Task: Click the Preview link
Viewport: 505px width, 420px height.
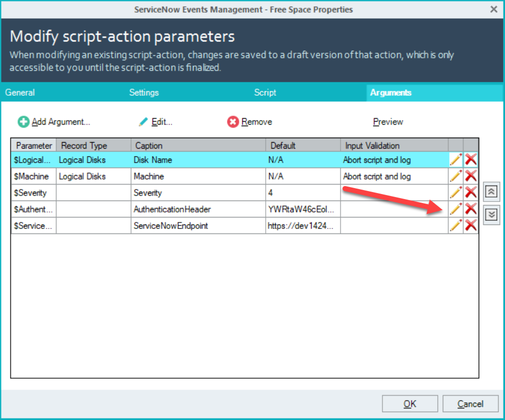Action: pyautogui.click(x=388, y=122)
